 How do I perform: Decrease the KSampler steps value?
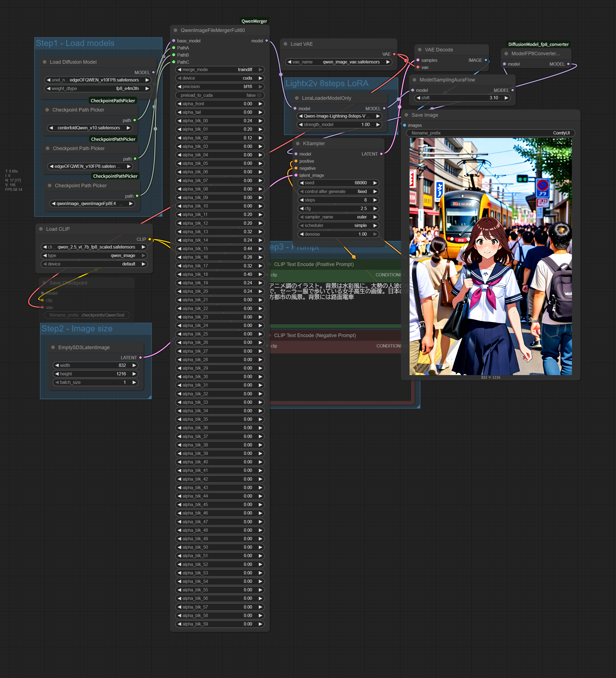[x=302, y=200]
